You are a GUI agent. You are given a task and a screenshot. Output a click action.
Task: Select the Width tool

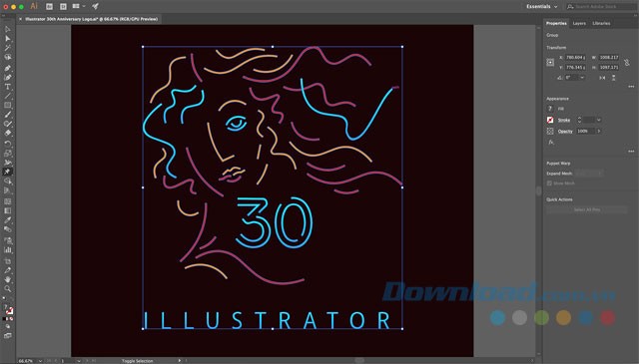[x=7, y=163]
